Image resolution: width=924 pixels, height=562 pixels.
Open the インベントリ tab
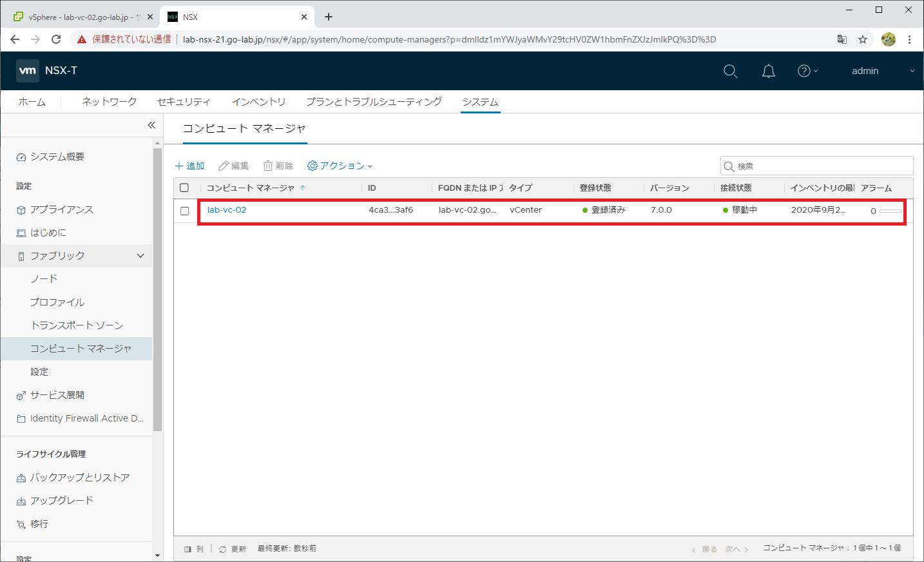tap(258, 102)
